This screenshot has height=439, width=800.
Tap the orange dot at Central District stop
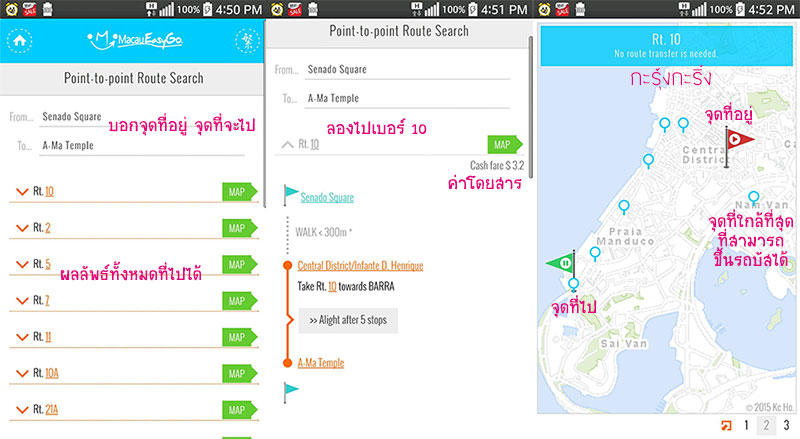(x=288, y=265)
